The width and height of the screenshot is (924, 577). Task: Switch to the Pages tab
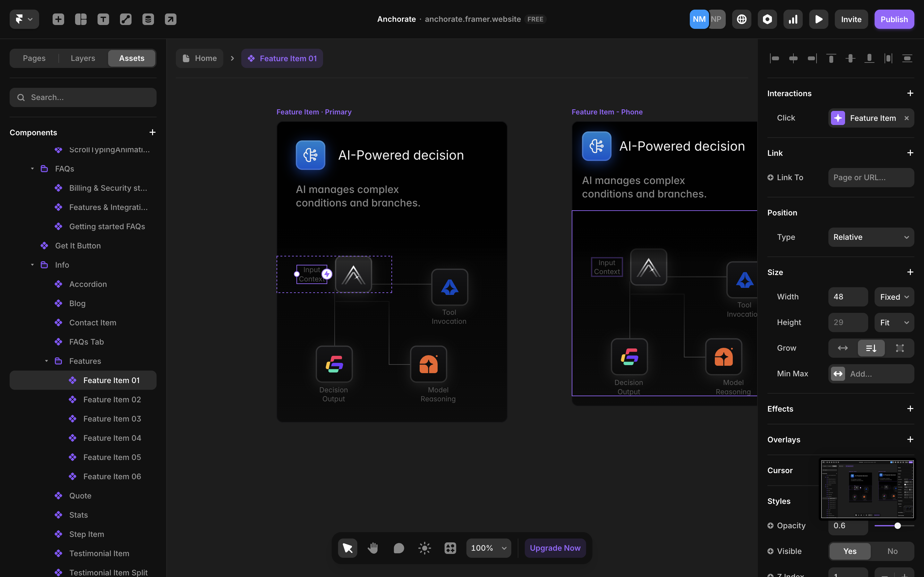click(34, 58)
